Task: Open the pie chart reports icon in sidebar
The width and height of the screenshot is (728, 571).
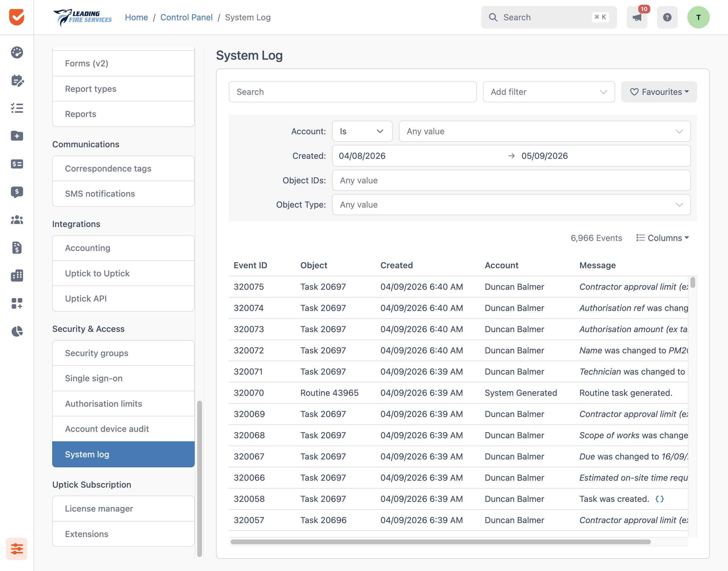Action: [17, 331]
